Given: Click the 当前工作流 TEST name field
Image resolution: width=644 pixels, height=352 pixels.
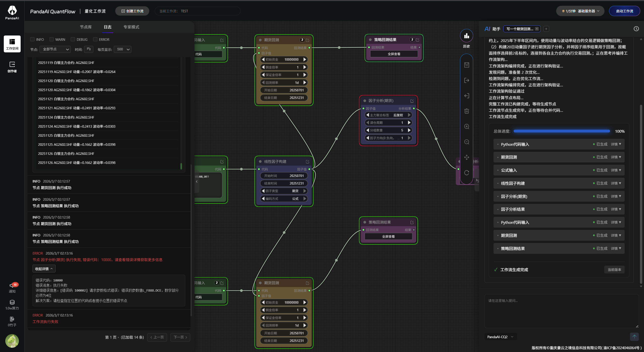Looking at the screenshot, I should click(x=198, y=11).
